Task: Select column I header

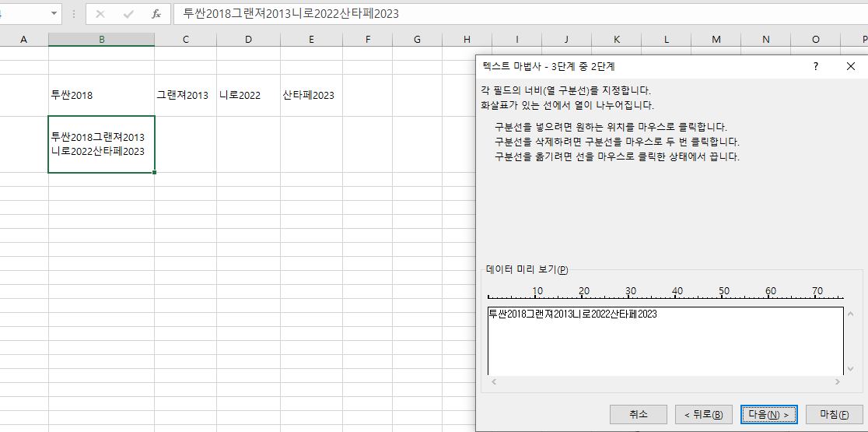Action: click(516, 40)
